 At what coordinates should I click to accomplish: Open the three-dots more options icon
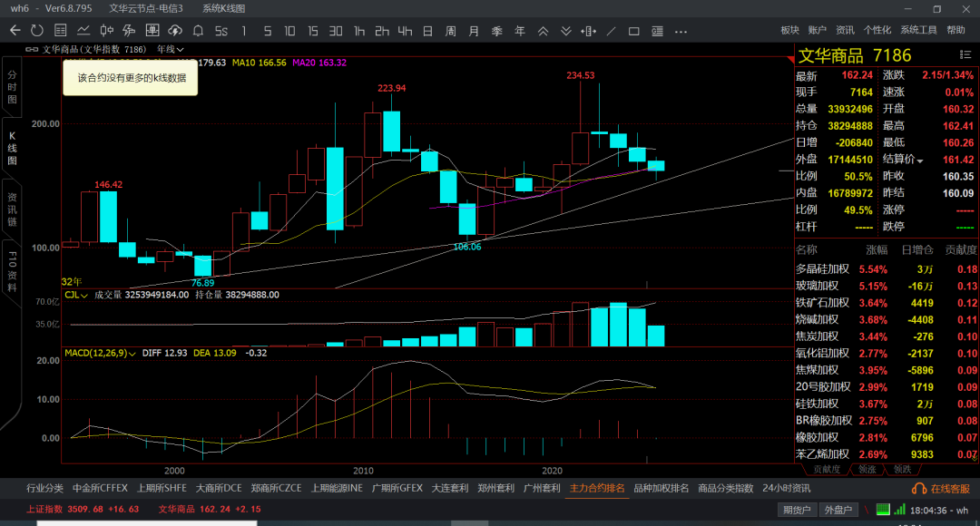coord(681,31)
